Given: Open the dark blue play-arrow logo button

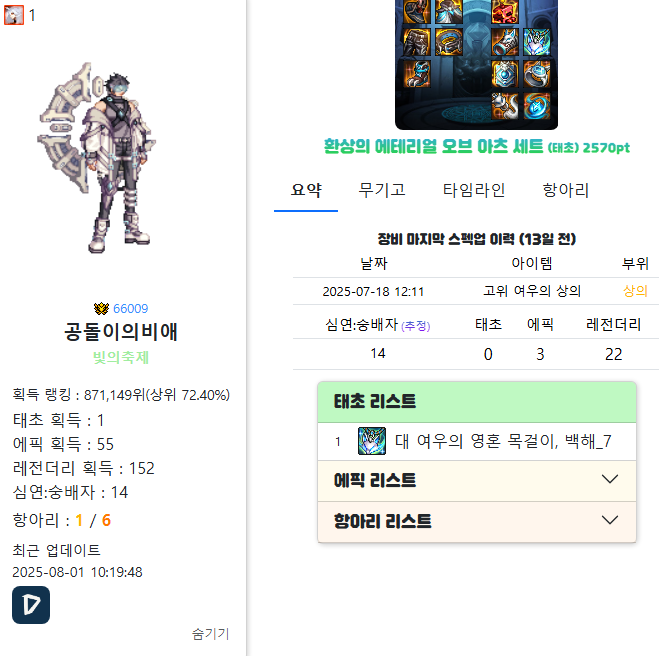Looking at the screenshot, I should tap(31, 605).
